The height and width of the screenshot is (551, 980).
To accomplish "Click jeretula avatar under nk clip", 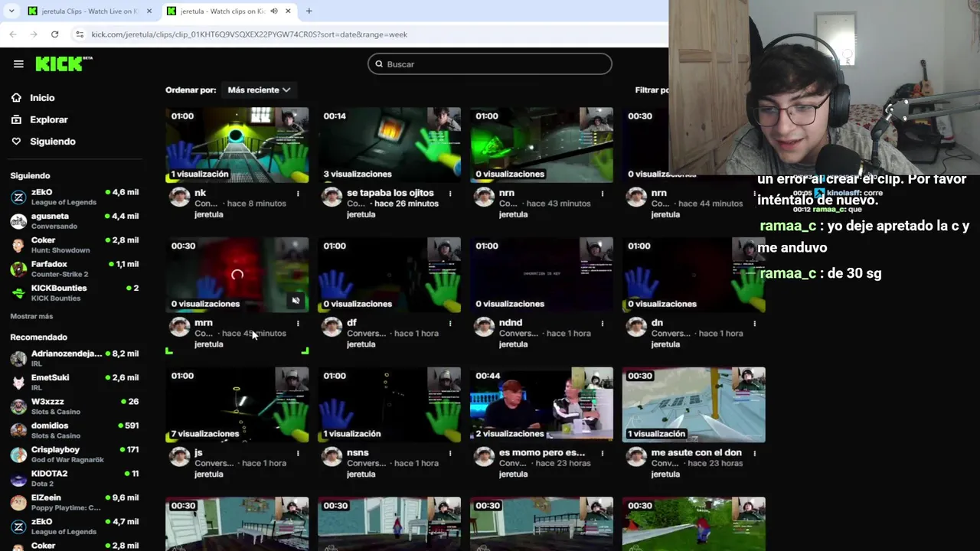I will [x=180, y=197].
